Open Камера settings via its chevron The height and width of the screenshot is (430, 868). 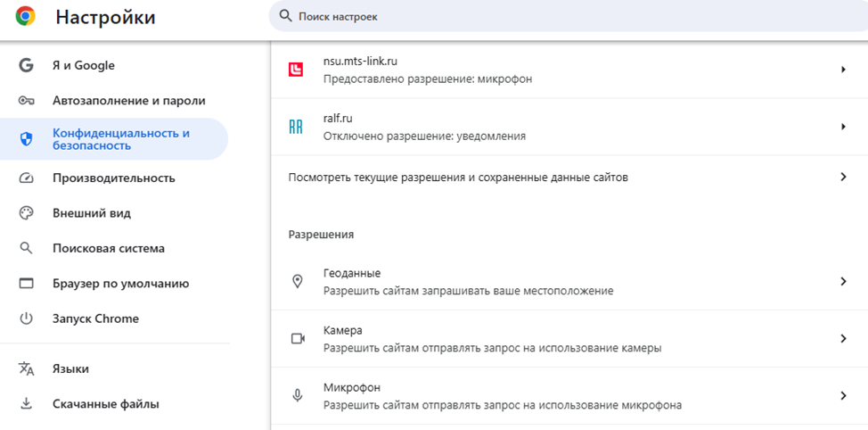tap(842, 339)
